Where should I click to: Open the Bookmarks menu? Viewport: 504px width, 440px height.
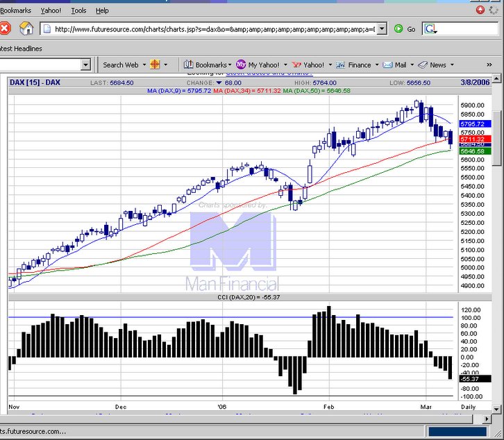(x=15, y=10)
